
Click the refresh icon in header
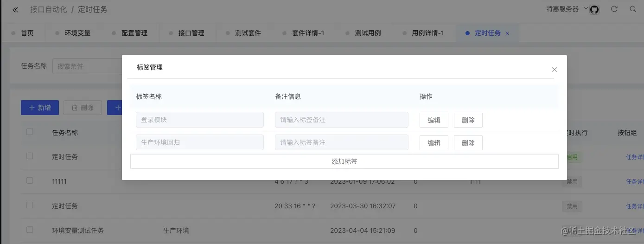[x=614, y=9]
